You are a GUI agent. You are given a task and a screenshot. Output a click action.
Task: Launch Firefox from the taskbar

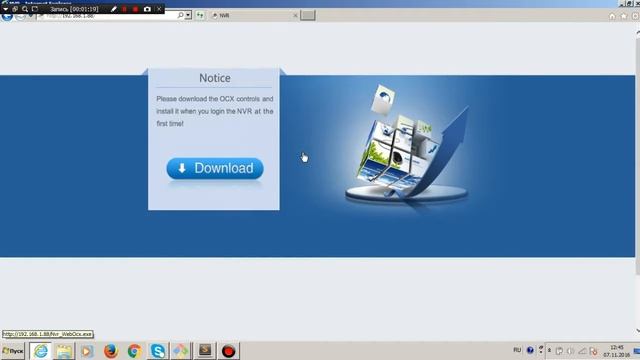click(x=111, y=351)
